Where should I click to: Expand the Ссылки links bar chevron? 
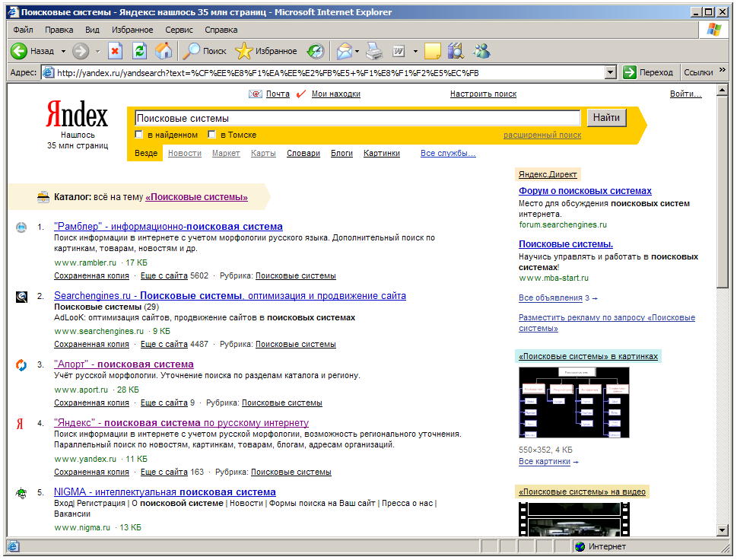click(723, 70)
